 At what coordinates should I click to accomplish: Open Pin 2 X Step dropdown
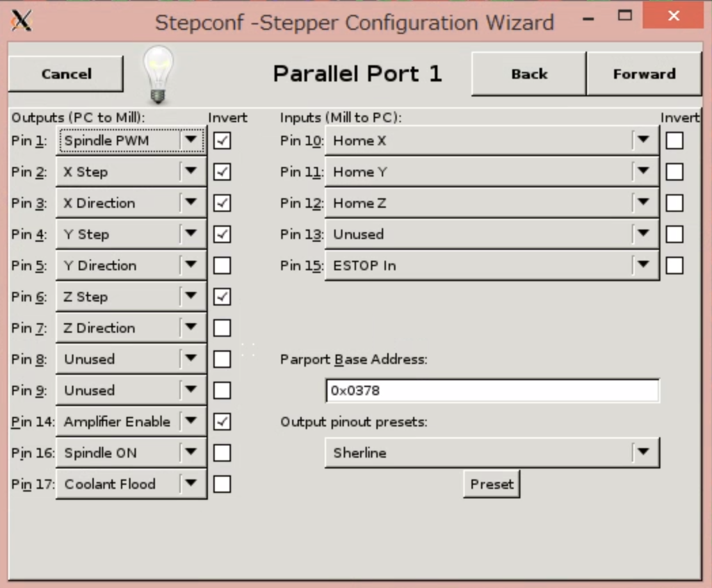point(131,172)
